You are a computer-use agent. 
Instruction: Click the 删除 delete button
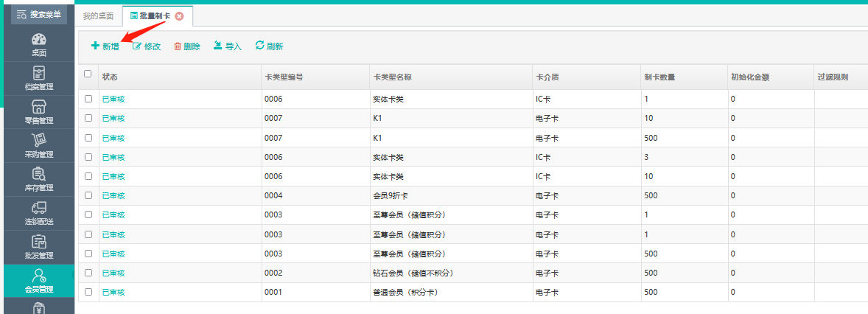click(186, 46)
